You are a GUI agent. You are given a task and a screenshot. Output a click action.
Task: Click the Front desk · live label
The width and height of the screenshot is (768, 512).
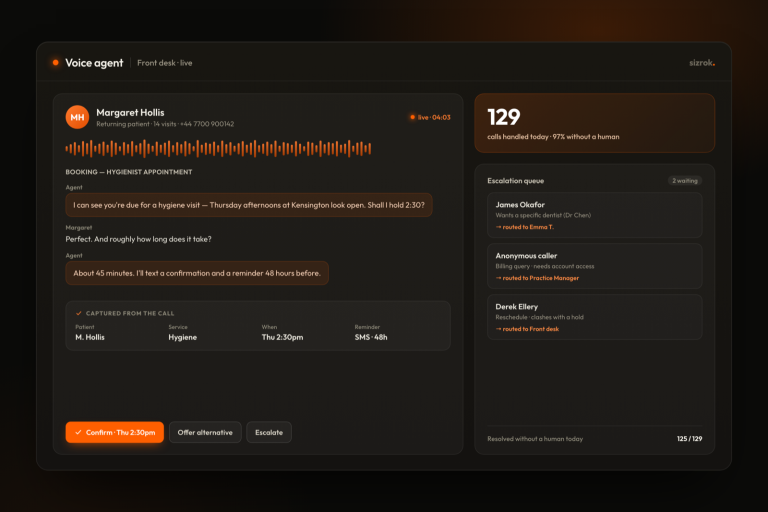(x=165, y=63)
